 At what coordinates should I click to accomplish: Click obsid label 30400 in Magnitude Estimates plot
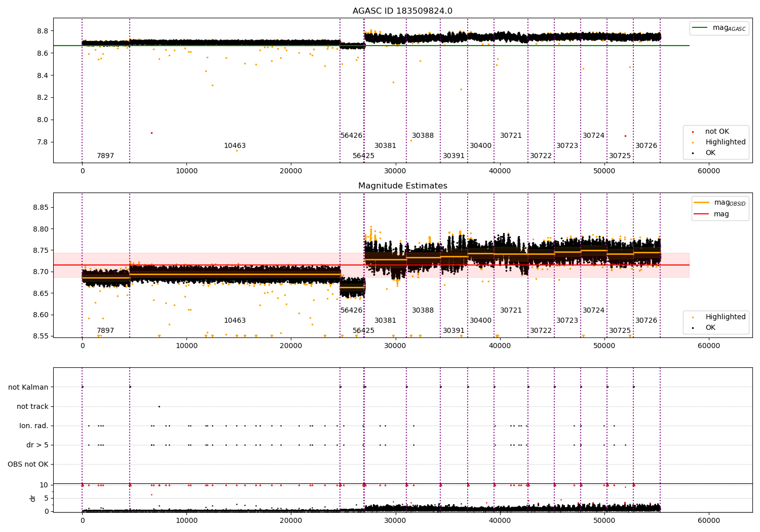(480, 321)
